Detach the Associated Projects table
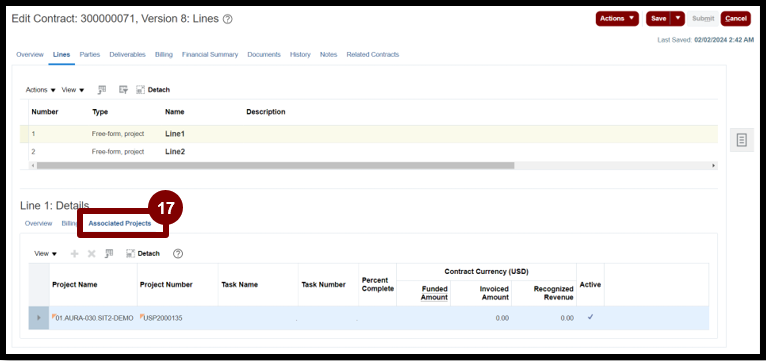The height and width of the screenshot is (361, 766). [x=143, y=254]
